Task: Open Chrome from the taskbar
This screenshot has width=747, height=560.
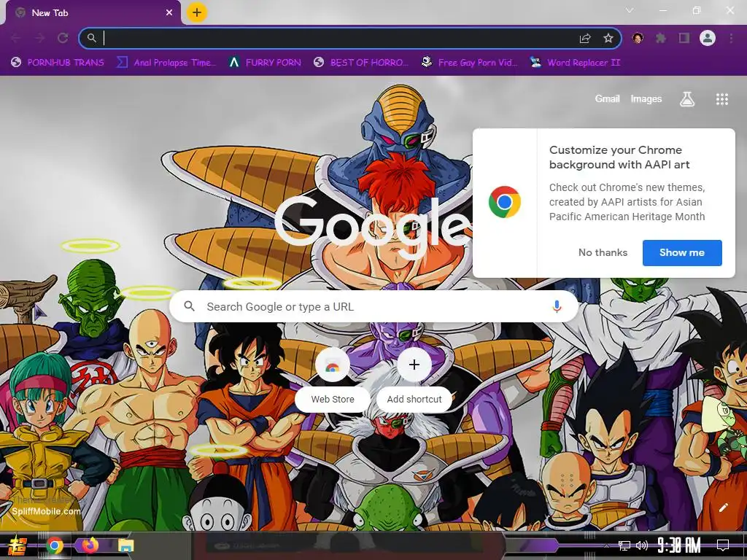Action: 55,545
